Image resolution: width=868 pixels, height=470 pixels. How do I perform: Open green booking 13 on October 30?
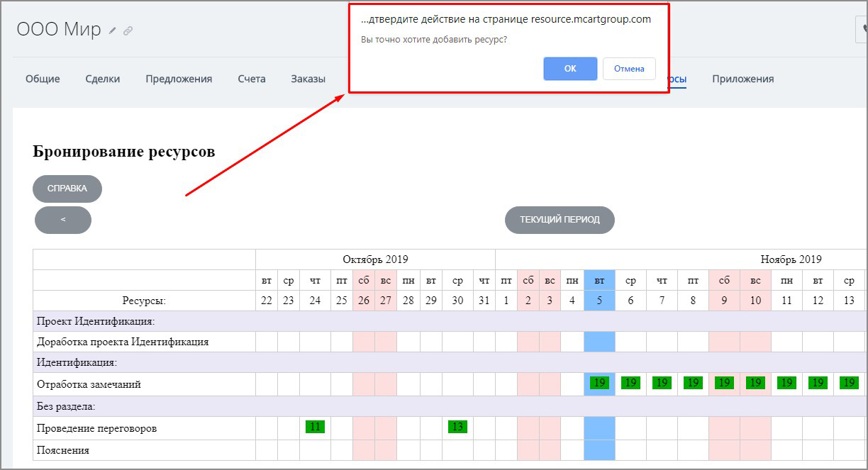(x=457, y=427)
